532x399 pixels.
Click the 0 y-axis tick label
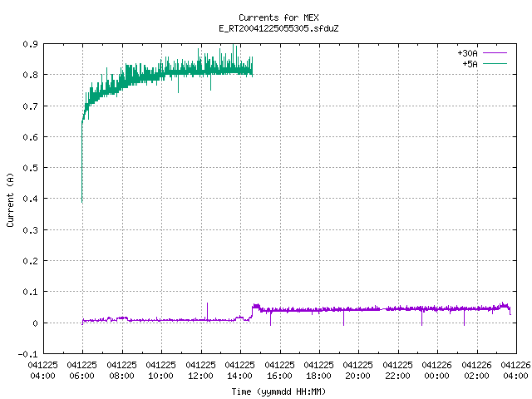pyautogui.click(x=35, y=323)
